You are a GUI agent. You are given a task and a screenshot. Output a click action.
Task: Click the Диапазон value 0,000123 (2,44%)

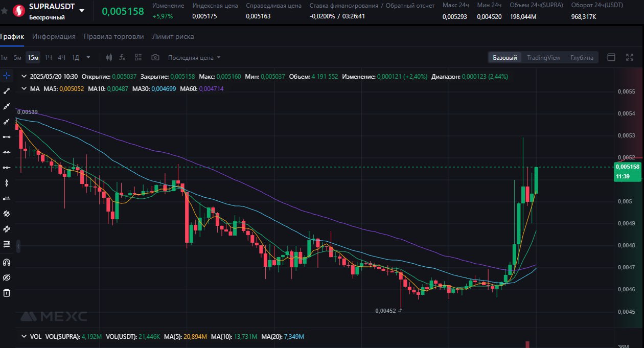pos(485,76)
